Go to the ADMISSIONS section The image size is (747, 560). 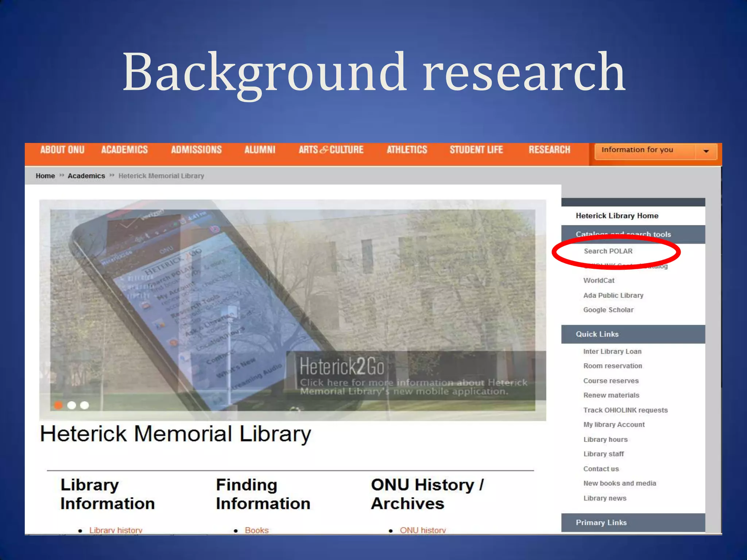click(x=196, y=150)
